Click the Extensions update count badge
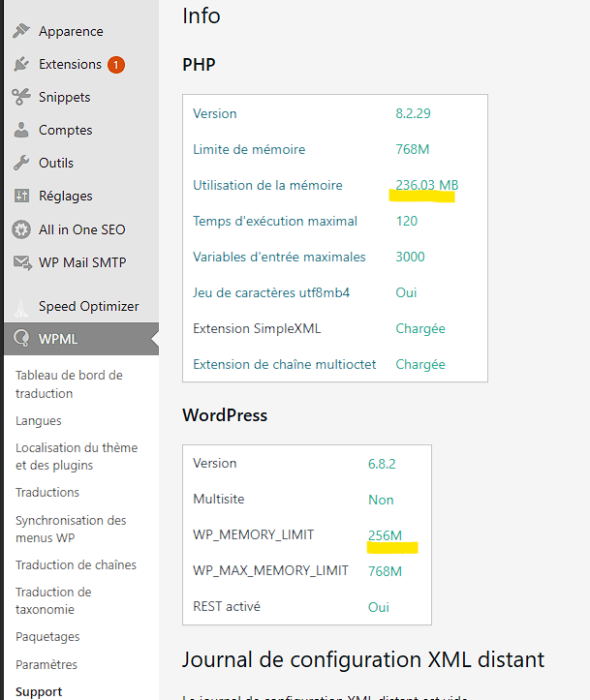Viewport: 590px width, 700px height. [116, 65]
